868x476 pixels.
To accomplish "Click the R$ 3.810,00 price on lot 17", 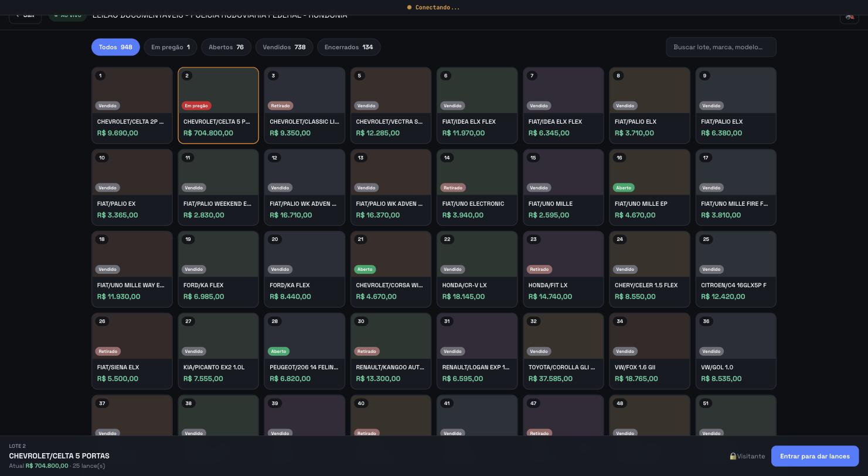I will pos(721,215).
